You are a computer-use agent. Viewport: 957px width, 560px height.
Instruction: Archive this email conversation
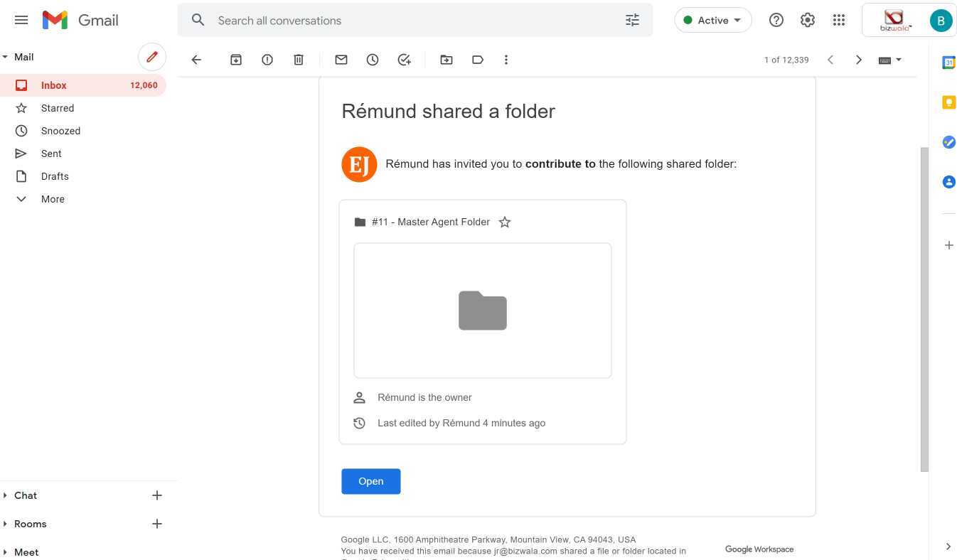pyautogui.click(x=236, y=60)
